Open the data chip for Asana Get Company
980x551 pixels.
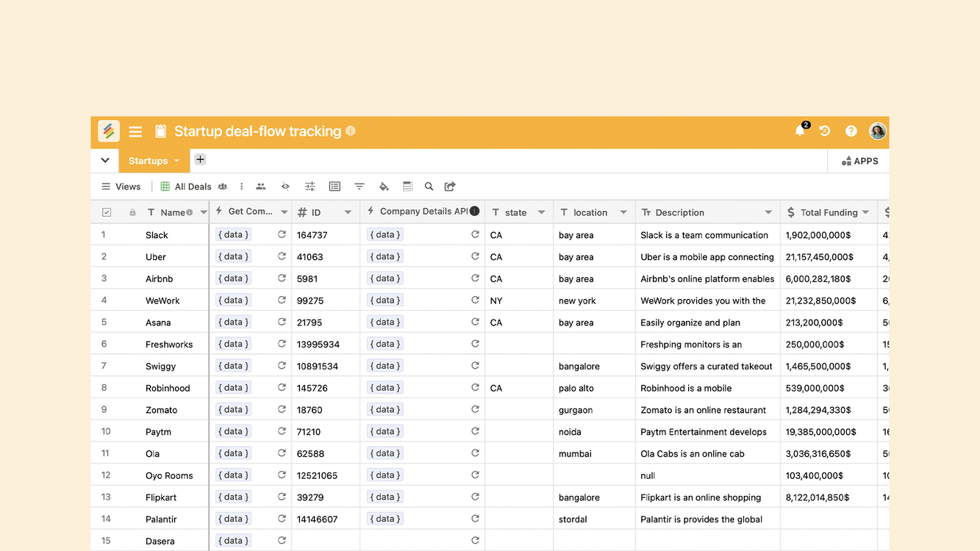(x=233, y=322)
